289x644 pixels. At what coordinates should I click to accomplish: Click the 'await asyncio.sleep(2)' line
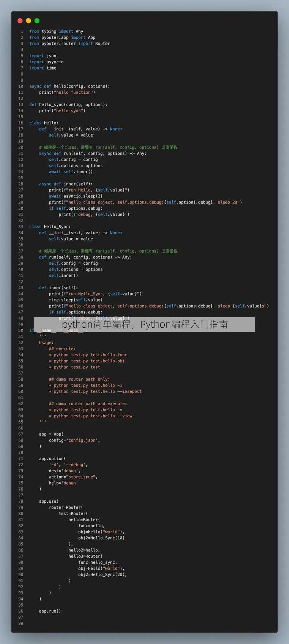pyautogui.click(x=76, y=196)
